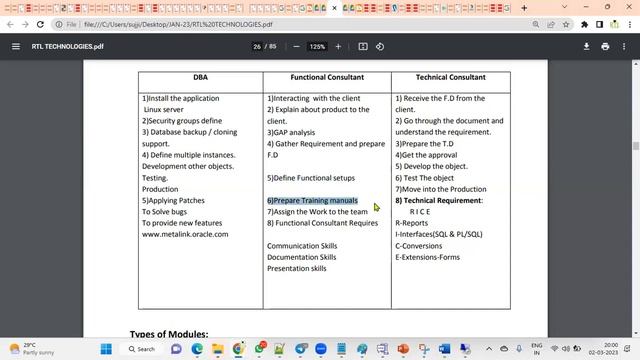Click the R-Reports line

(x=411, y=223)
